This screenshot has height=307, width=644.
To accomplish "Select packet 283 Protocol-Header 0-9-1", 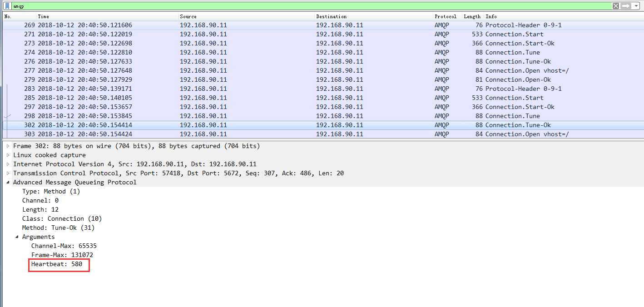I will click(x=323, y=89).
